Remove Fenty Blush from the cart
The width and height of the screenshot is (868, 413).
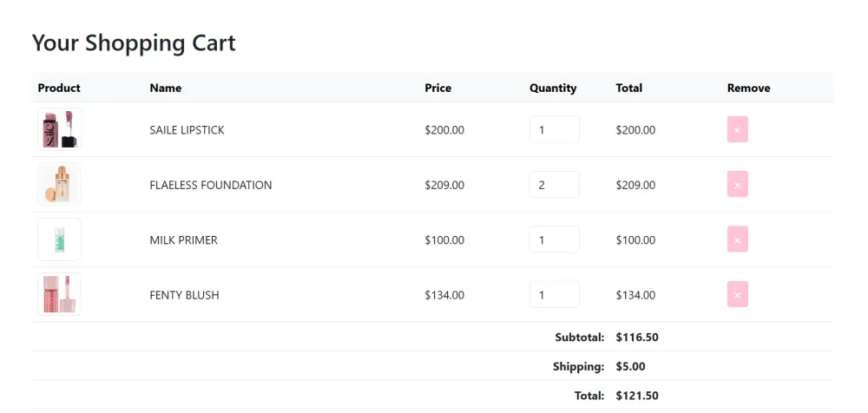[737, 295]
